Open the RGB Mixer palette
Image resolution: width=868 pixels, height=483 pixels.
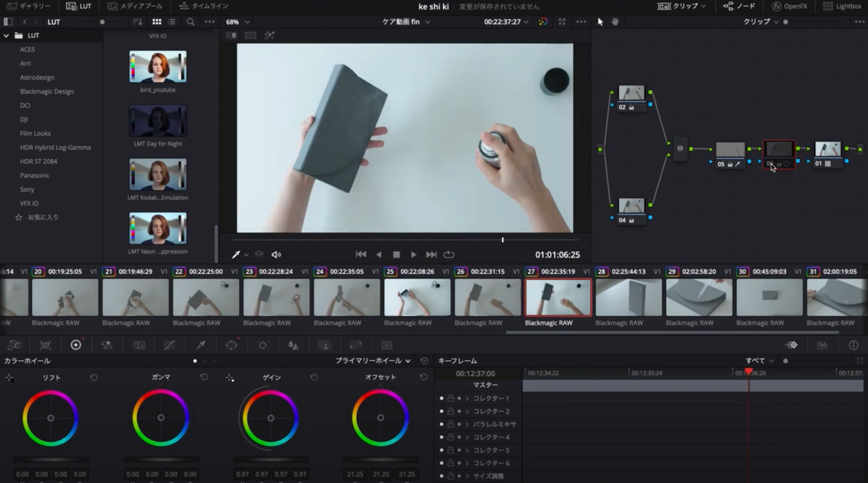click(107, 345)
